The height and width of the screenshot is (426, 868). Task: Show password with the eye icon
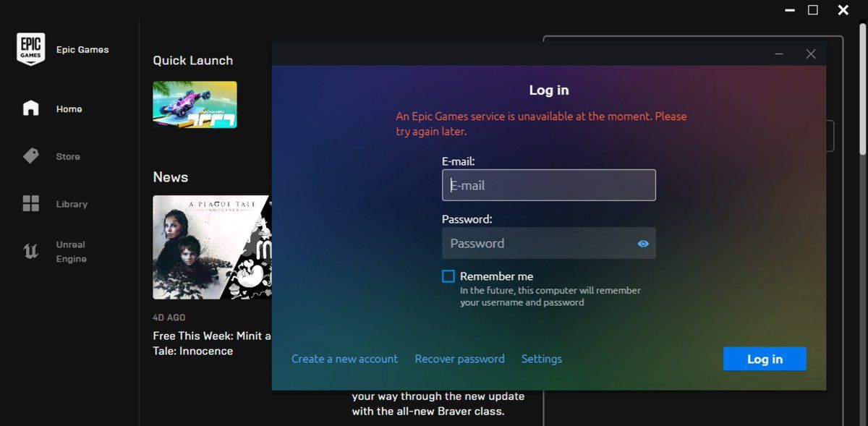(643, 244)
